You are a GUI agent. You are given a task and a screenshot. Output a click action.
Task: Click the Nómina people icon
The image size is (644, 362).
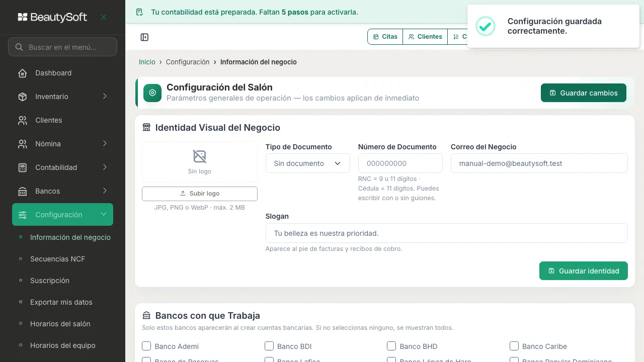23,144
